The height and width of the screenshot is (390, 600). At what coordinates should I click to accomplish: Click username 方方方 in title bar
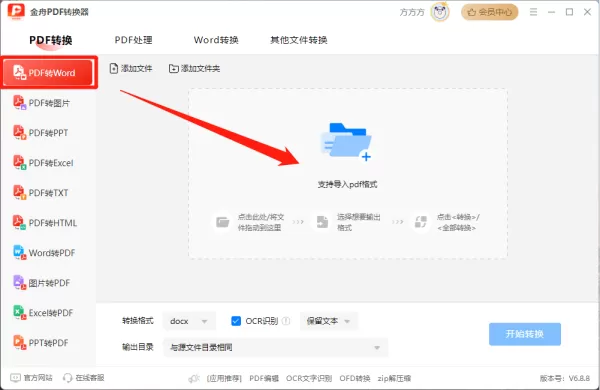[412, 12]
